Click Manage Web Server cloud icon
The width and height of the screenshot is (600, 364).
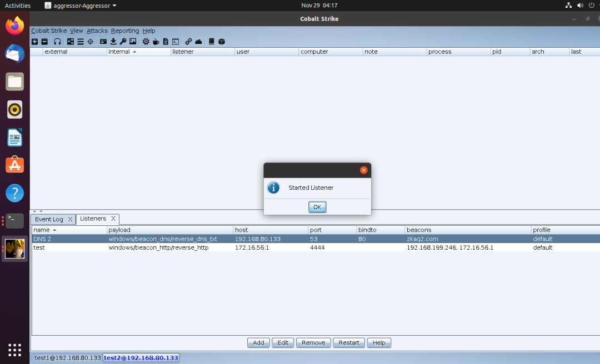(x=198, y=42)
